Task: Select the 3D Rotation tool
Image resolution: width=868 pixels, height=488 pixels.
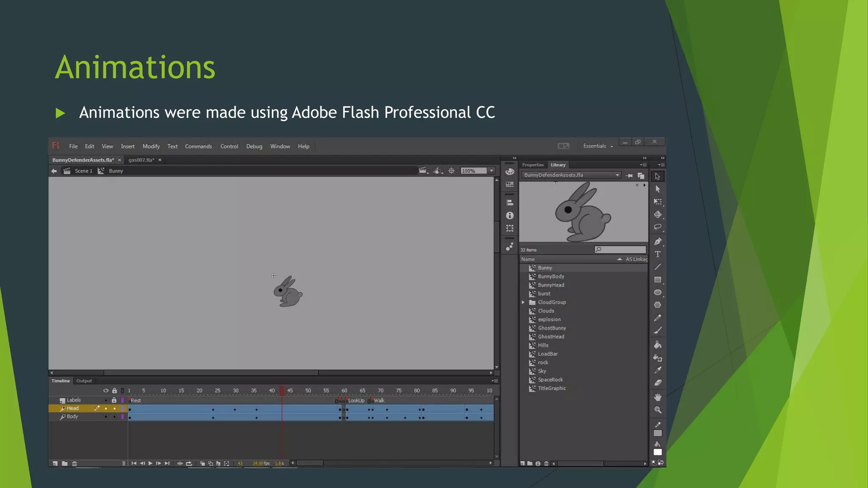Action: 657,214
